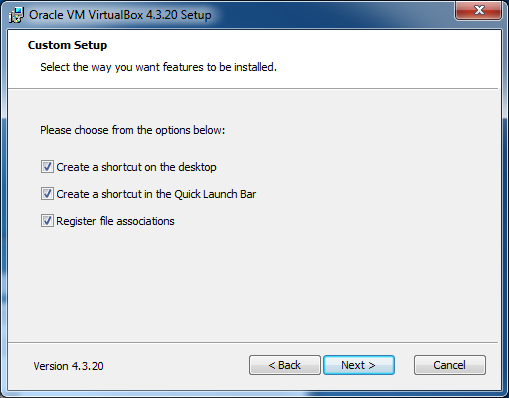Click the Custom Setup heading
This screenshot has width=509, height=398.
click(x=67, y=45)
